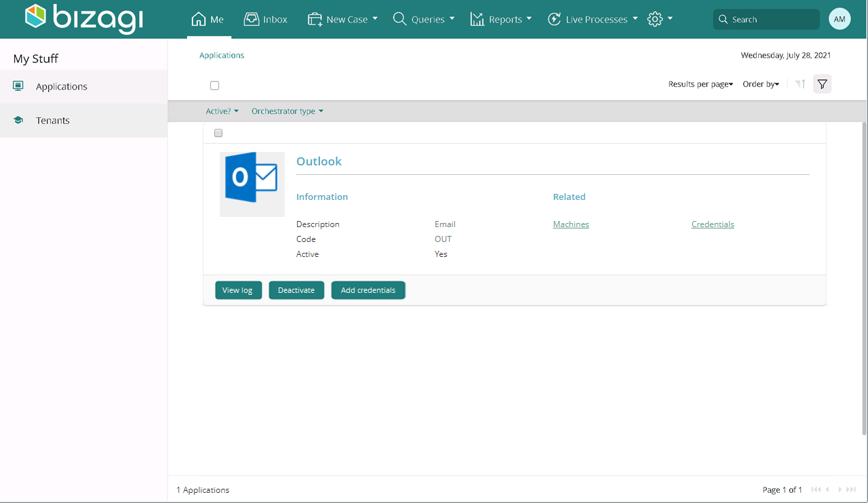The height and width of the screenshot is (503, 868).
Task: Click the My Stuff heading
Action: pos(36,59)
